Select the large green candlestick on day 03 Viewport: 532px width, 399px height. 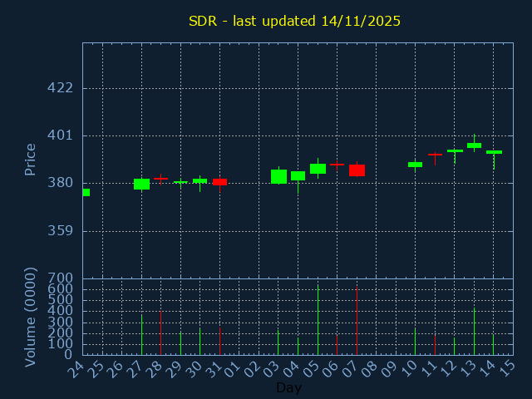click(278, 176)
